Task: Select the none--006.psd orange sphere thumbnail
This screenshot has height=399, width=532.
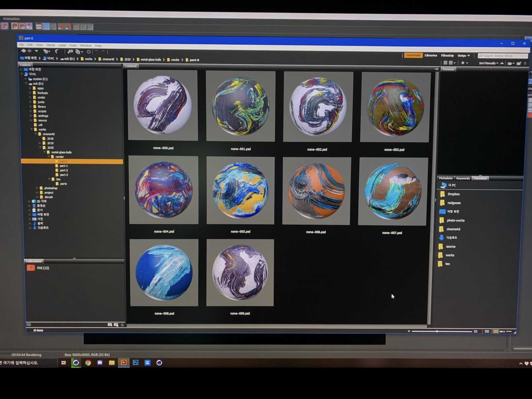Action: pyautogui.click(x=317, y=191)
